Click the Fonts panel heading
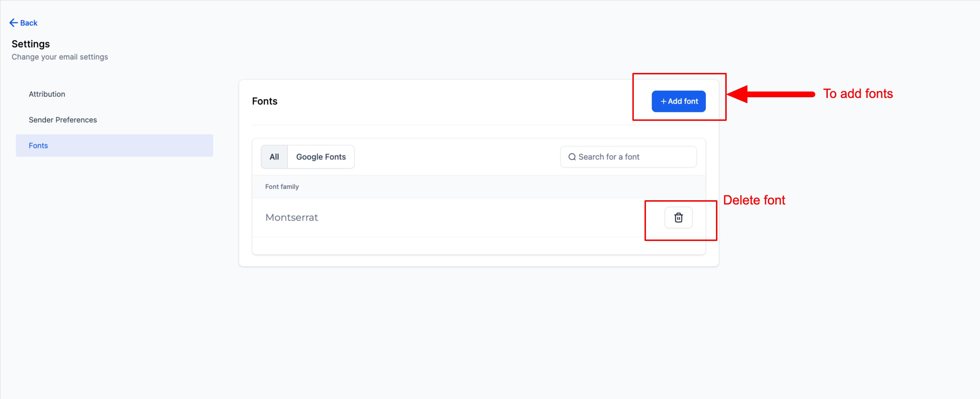980x399 pixels. [x=264, y=101]
